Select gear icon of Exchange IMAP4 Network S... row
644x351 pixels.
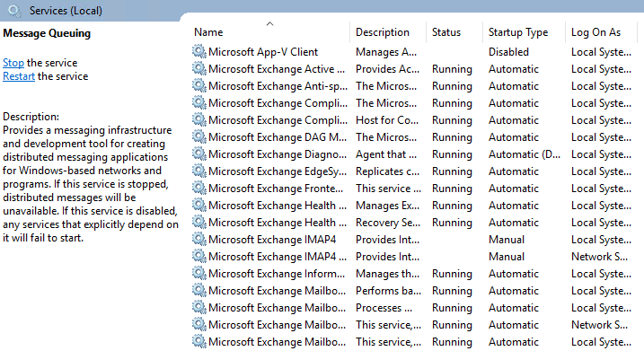[x=199, y=256]
